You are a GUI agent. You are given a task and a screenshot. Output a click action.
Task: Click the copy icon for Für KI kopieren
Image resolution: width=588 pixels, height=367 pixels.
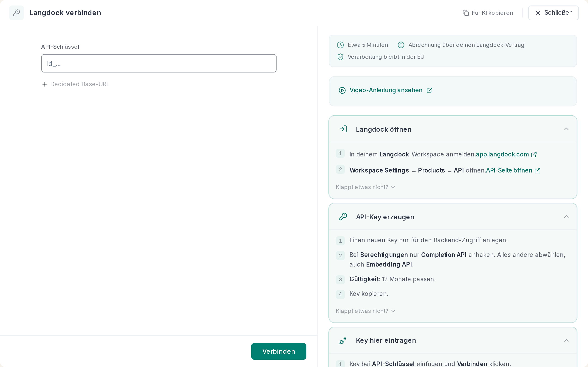(x=466, y=13)
